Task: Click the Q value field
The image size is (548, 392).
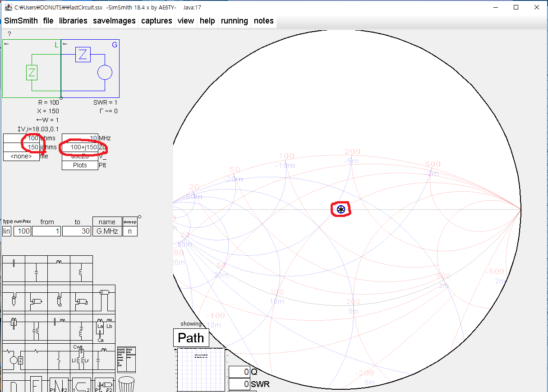Action: pyautogui.click(x=239, y=372)
